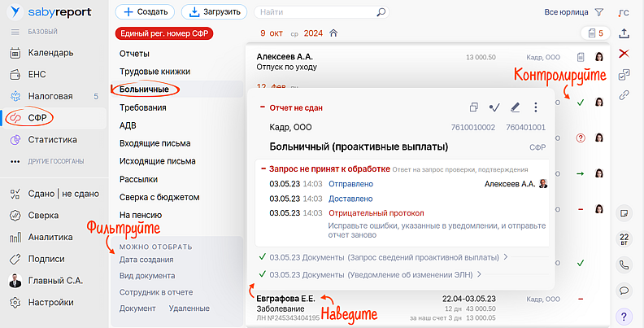This screenshot has height=328, width=644.
Task: Click the copy icon in report card
Action: tap(473, 107)
